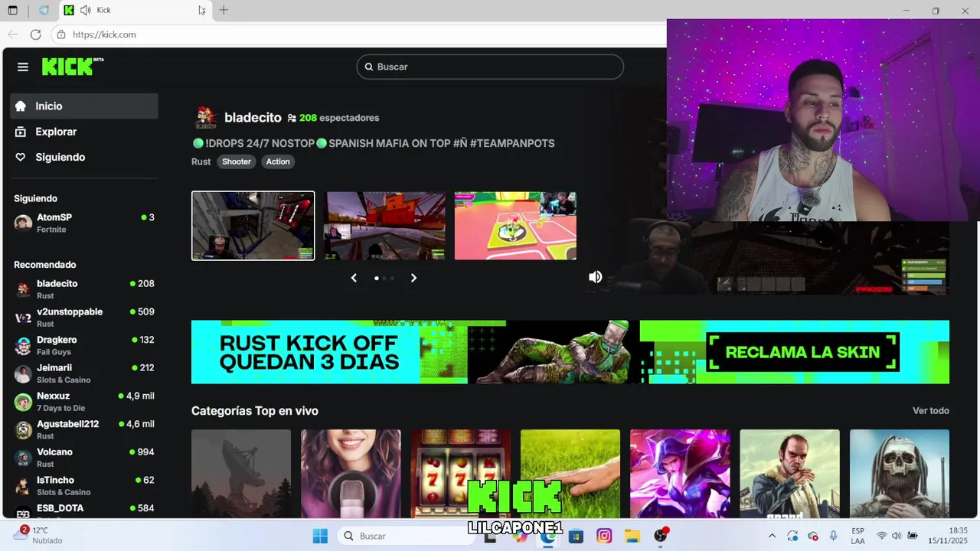Mute the Kick tab audio icon
This screenshot has width=980, height=551.
click(85, 10)
